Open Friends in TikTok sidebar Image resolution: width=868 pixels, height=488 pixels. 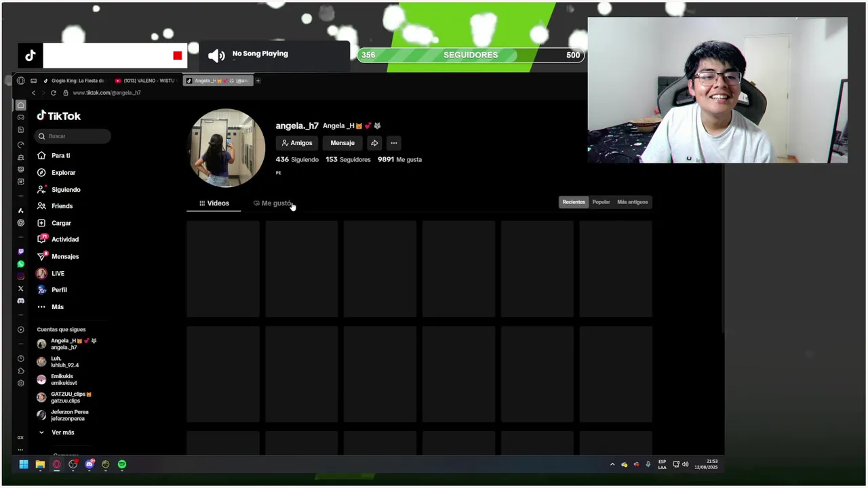(56, 206)
